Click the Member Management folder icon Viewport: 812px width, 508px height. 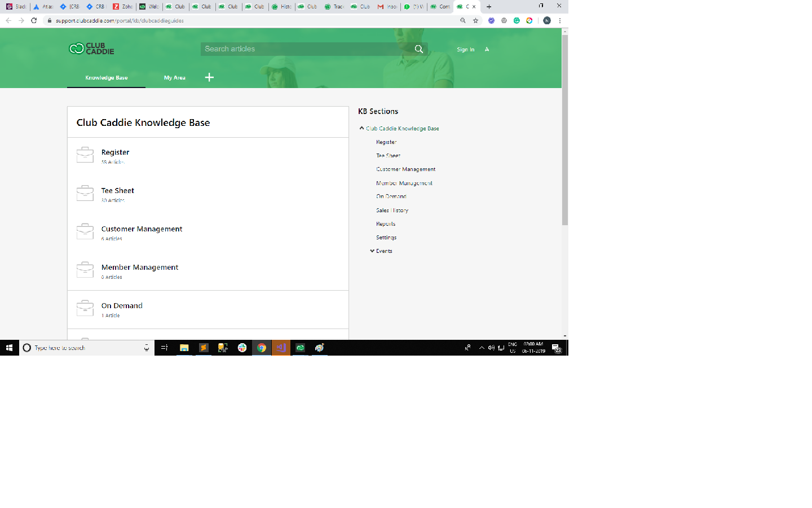click(x=85, y=270)
